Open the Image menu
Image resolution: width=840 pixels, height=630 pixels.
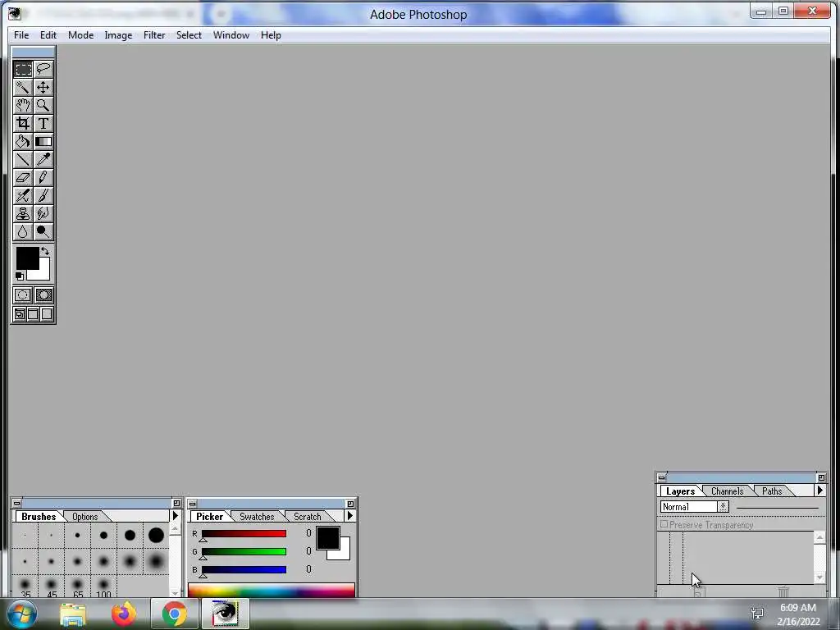pos(118,35)
